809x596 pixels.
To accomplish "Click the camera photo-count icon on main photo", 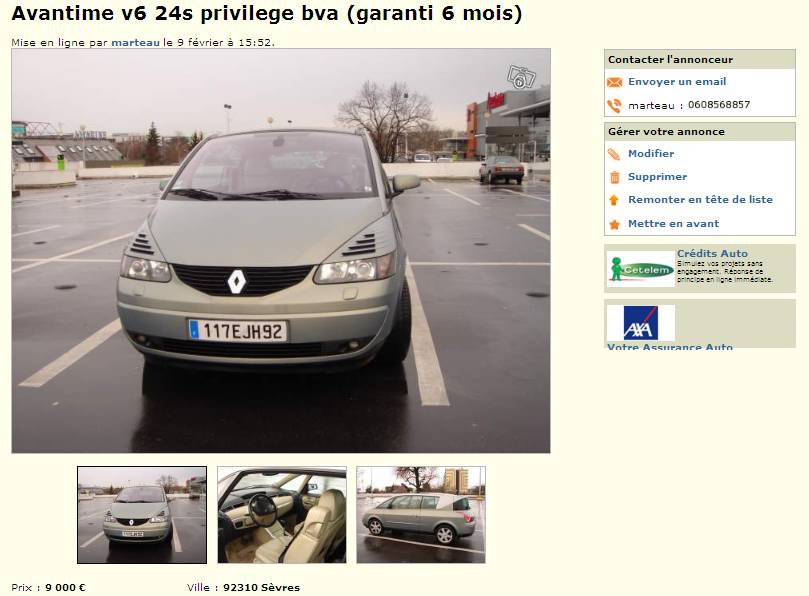I will click(x=521, y=78).
